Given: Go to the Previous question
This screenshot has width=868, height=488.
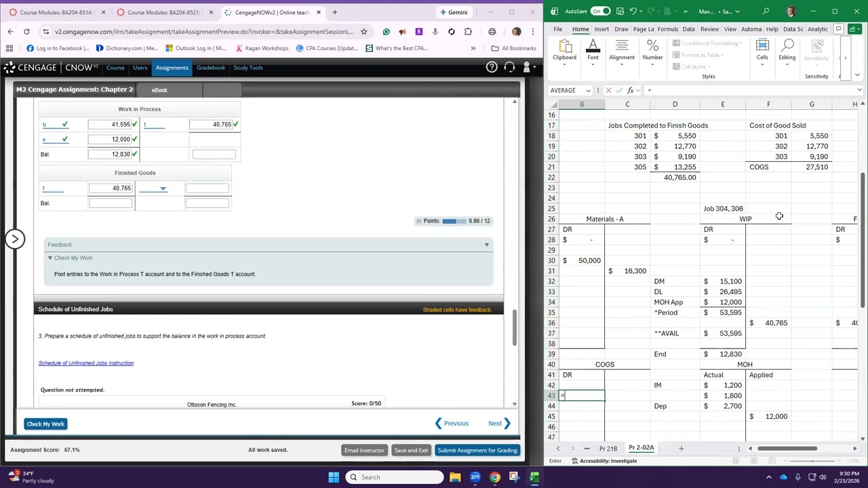Looking at the screenshot, I should click(452, 424).
